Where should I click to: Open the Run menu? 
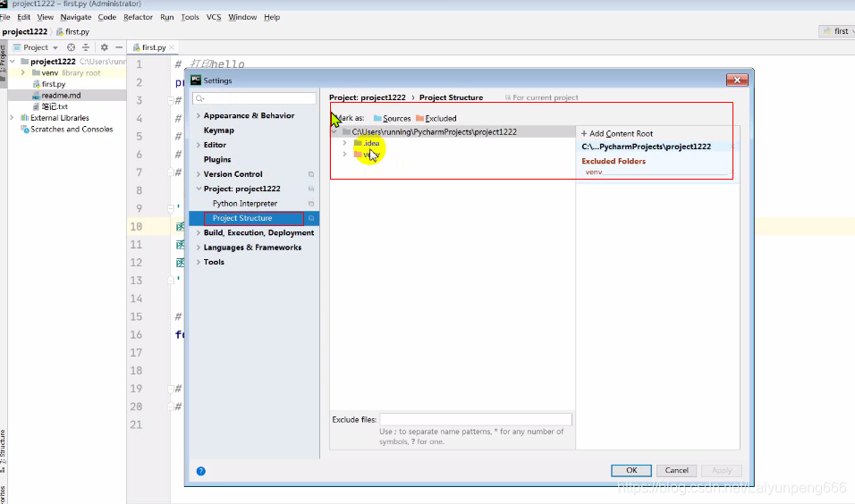click(167, 17)
